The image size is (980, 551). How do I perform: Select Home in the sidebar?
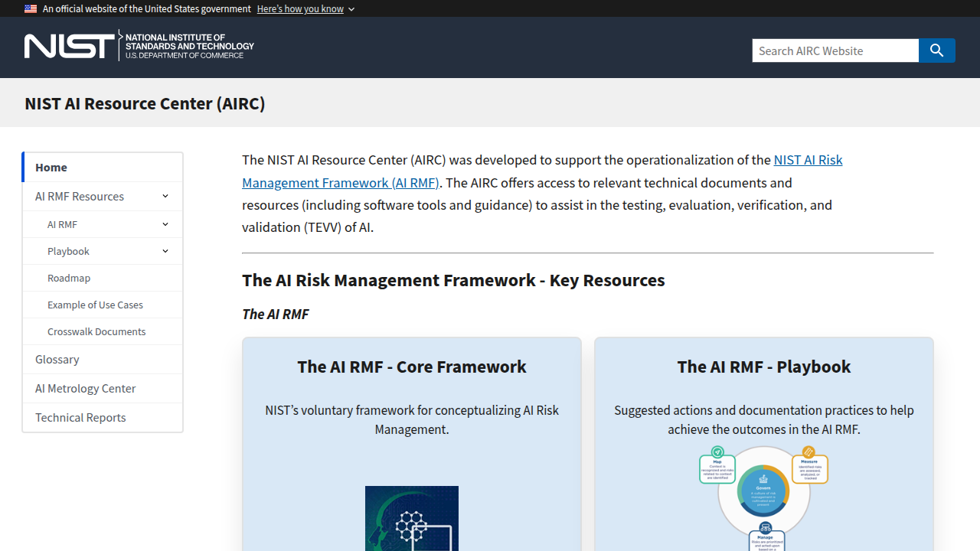103,167
